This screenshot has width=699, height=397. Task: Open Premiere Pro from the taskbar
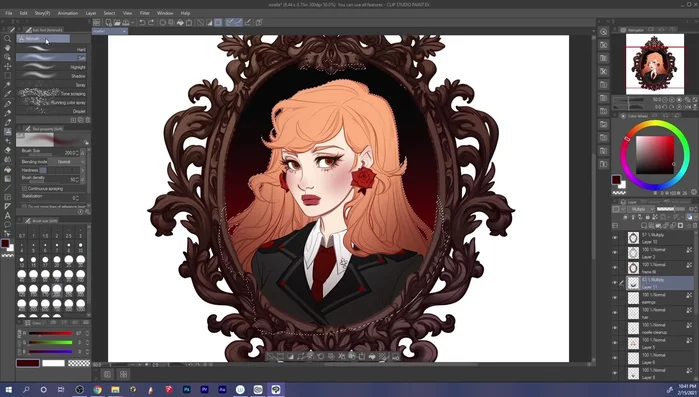tap(204, 389)
